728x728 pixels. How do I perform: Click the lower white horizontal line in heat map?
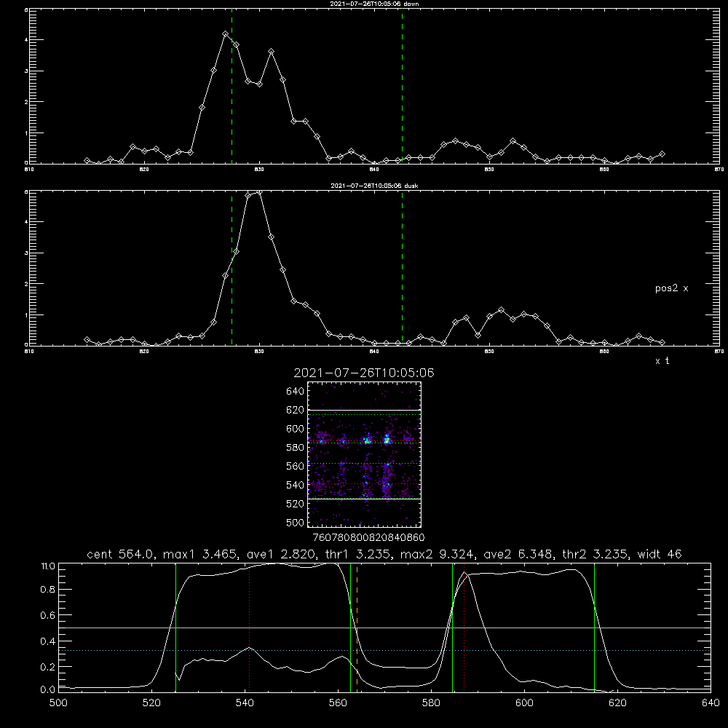(x=365, y=499)
